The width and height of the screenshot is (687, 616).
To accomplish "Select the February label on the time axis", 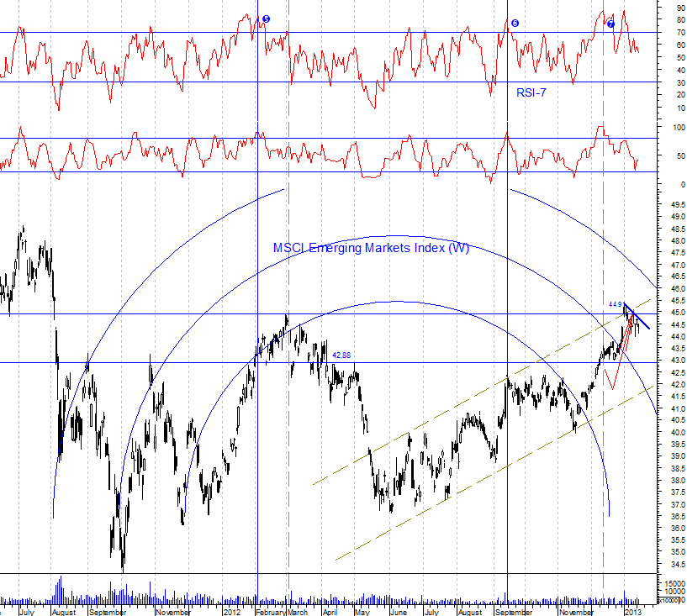I will pyautogui.click(x=271, y=612).
